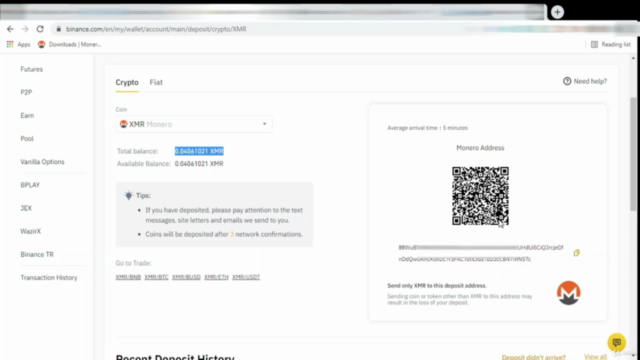
Task: Open Pool from sidebar
Action: coord(27,138)
